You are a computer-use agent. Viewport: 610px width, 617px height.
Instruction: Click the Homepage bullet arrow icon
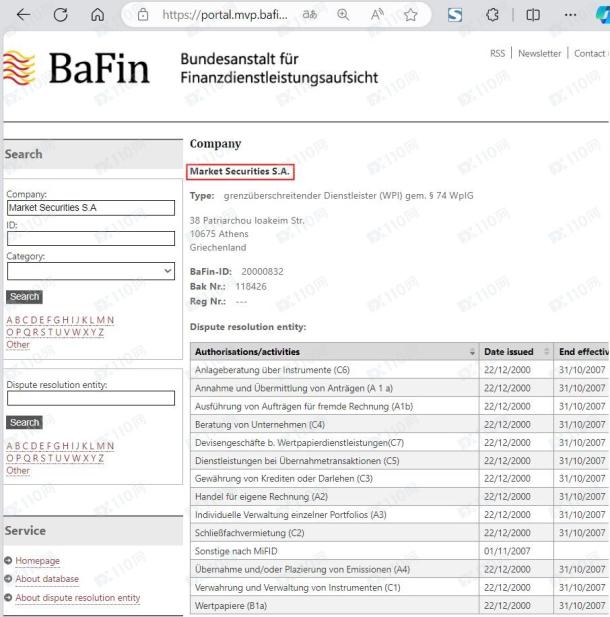click(x=8, y=560)
